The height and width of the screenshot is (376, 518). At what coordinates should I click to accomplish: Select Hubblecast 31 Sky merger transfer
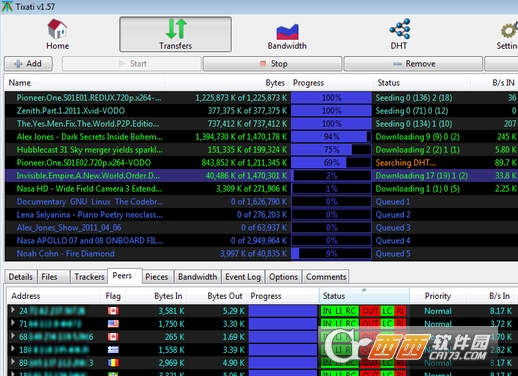coord(261,150)
